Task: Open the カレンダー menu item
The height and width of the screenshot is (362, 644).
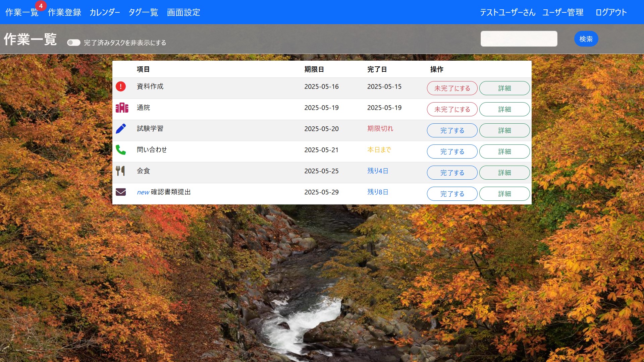Action: pyautogui.click(x=105, y=13)
